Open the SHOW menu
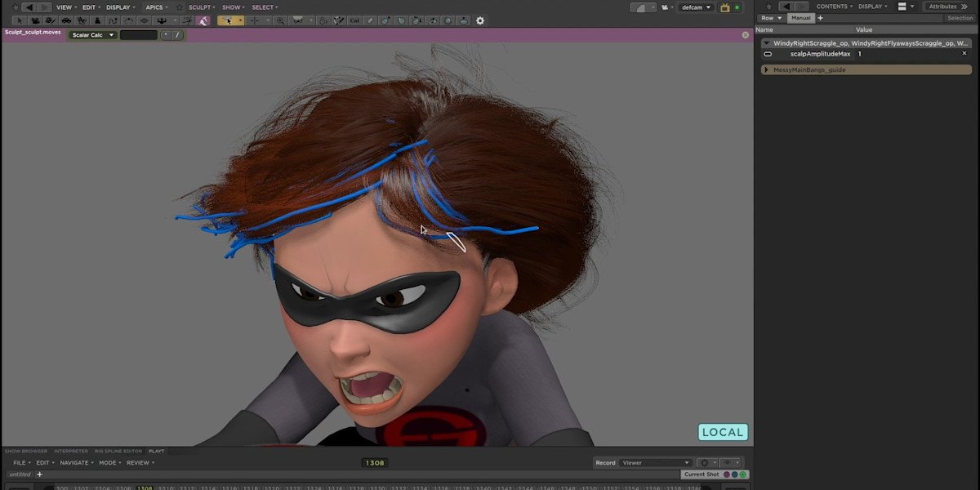Viewport: 980px width, 490px height. [233, 7]
